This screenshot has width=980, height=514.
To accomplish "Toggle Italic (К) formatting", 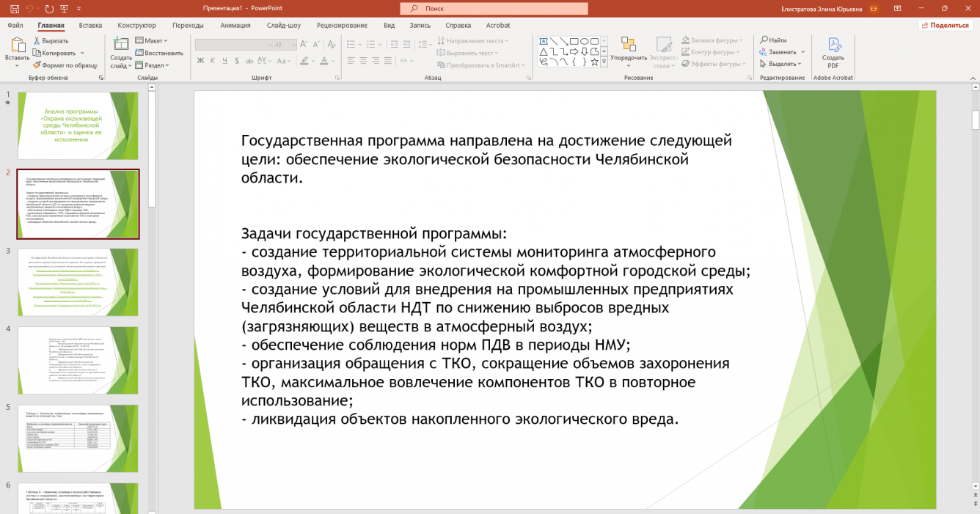I will click(213, 61).
